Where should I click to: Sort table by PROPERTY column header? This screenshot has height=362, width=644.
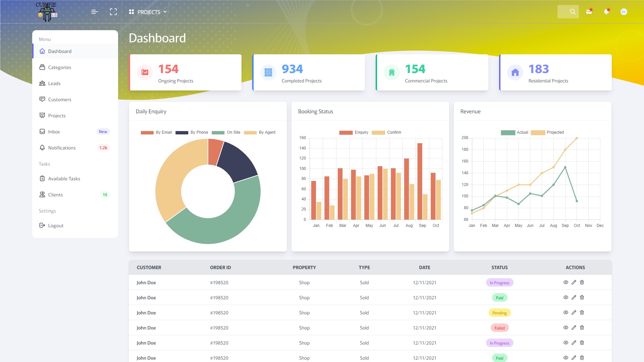304,267
